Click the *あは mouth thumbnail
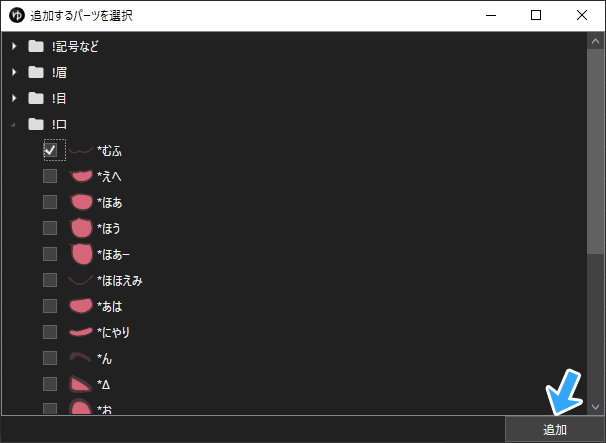This screenshot has height=443, width=606. pos(81,306)
